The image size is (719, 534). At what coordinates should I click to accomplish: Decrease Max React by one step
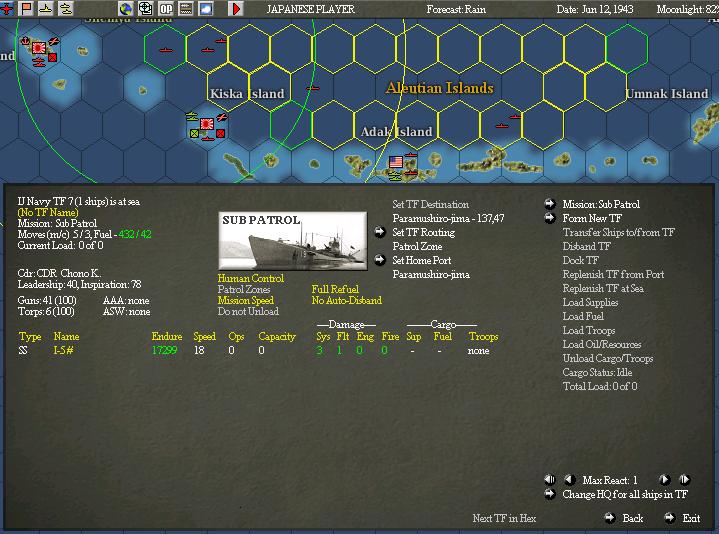[x=570, y=480]
